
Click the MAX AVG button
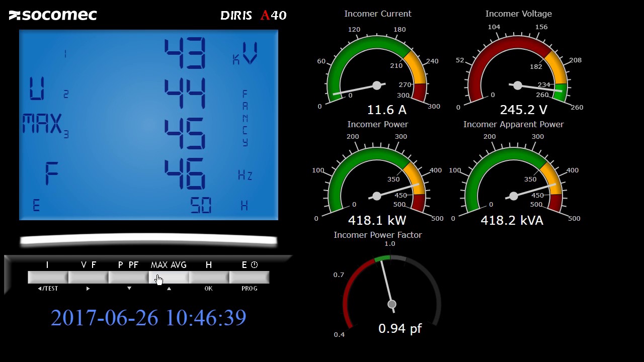pyautogui.click(x=169, y=277)
